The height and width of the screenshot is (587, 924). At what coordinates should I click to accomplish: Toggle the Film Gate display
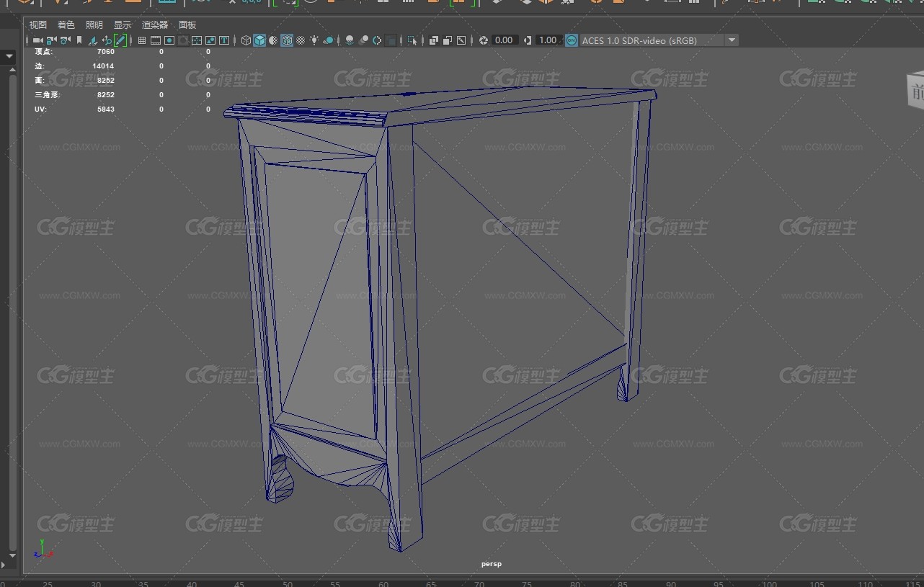pyautogui.click(x=156, y=40)
